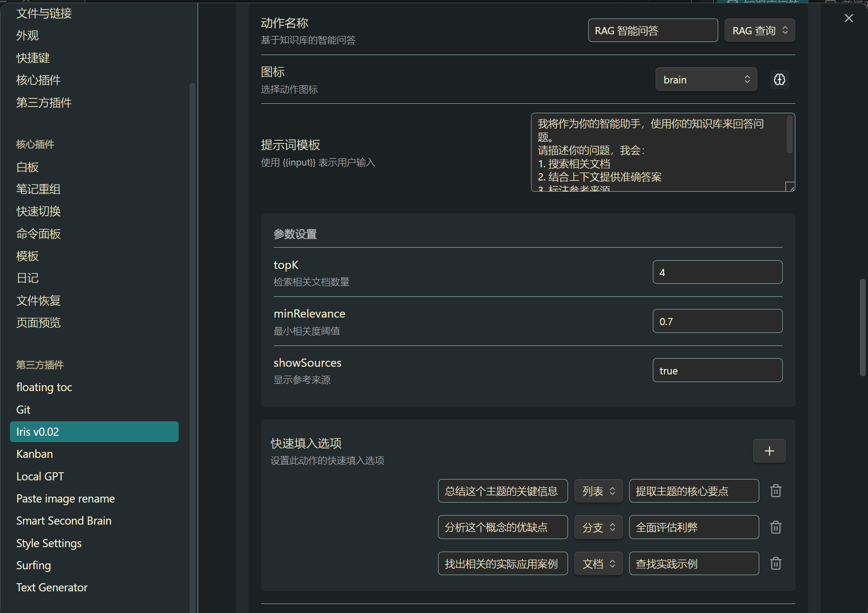Open Local GPT plugin settings

pyautogui.click(x=94, y=476)
